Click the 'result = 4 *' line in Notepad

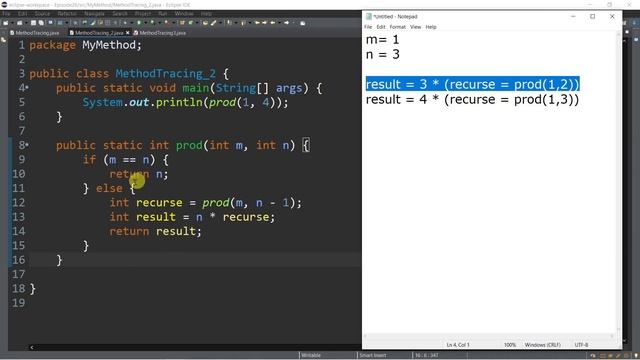click(x=472, y=99)
